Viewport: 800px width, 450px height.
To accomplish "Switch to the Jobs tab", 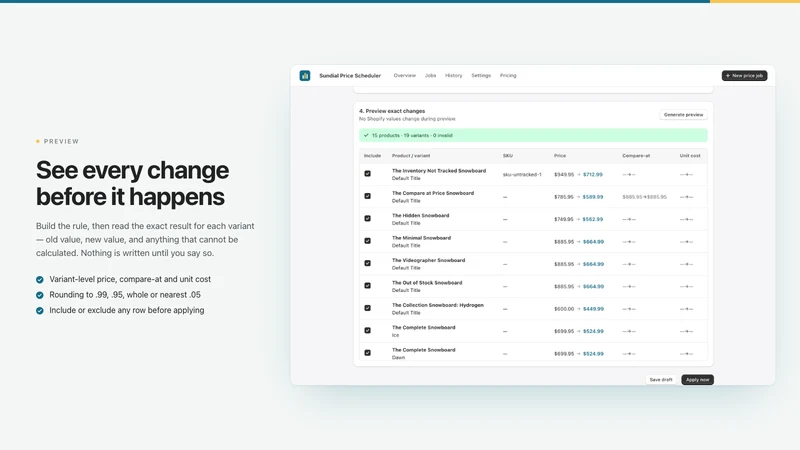I will (431, 76).
